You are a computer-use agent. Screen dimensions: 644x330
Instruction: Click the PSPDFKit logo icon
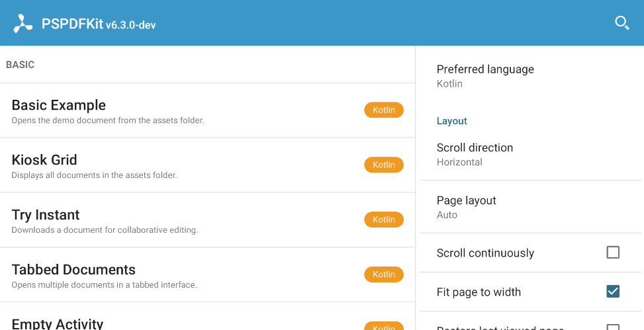[23, 24]
